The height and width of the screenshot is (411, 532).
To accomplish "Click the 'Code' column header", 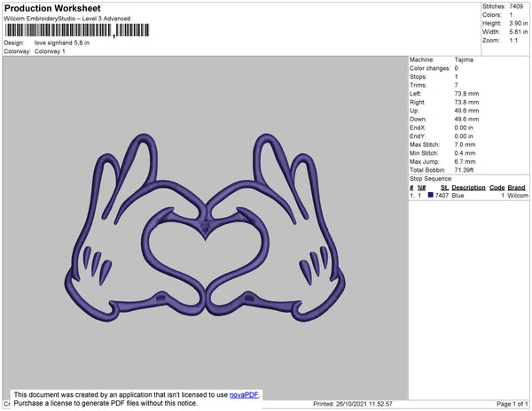I will [497, 188].
